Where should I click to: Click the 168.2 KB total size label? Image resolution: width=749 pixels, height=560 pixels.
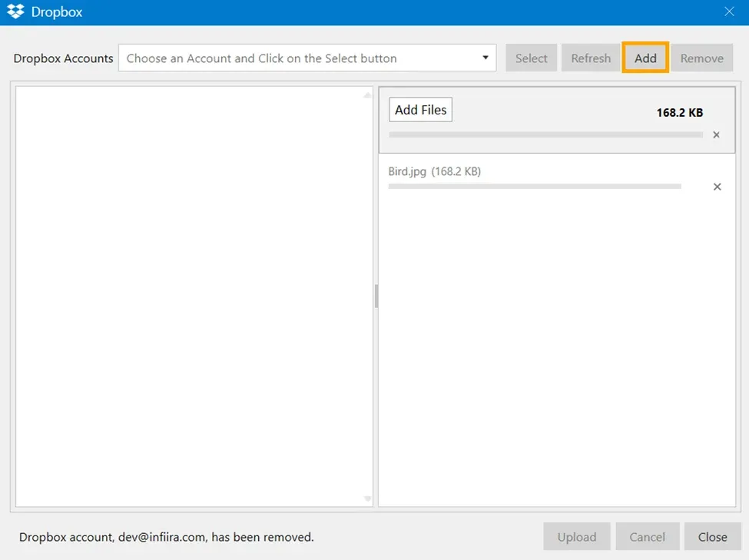679,113
